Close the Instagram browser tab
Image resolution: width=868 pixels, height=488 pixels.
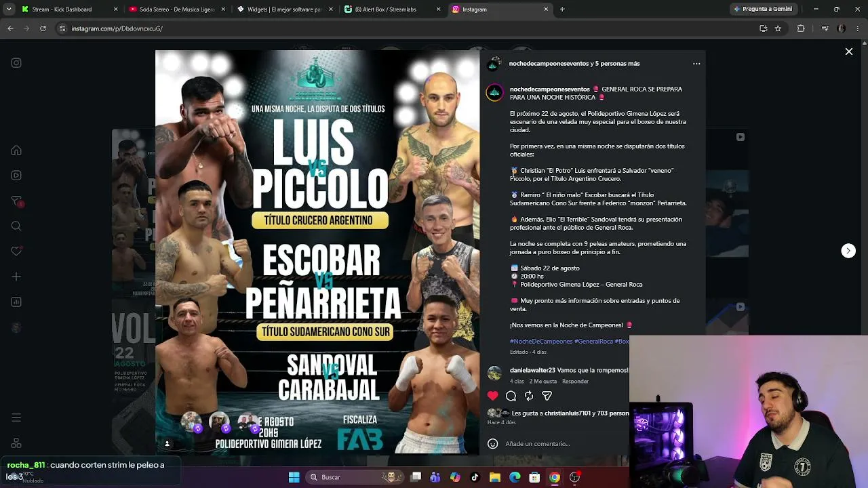[546, 9]
